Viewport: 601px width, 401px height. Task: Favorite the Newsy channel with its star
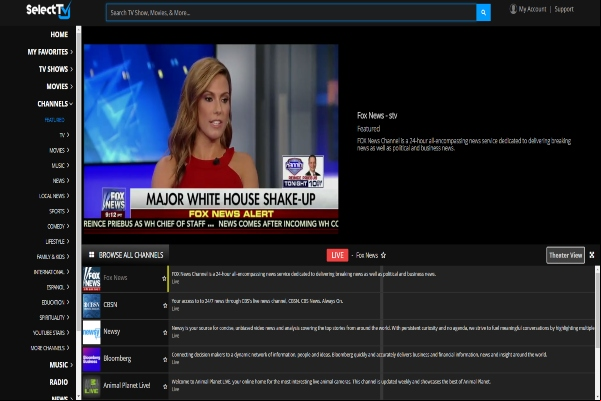165,332
